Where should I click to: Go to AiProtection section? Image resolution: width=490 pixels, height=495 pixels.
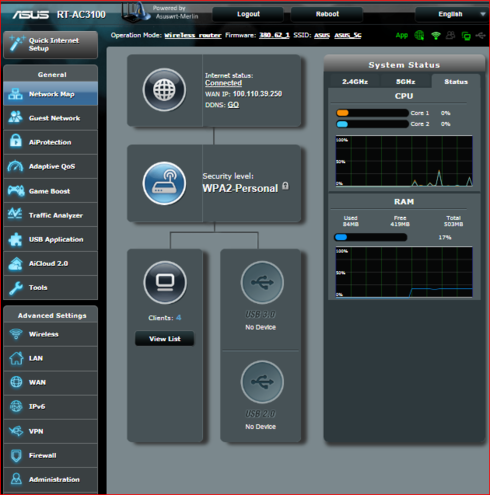(x=51, y=142)
